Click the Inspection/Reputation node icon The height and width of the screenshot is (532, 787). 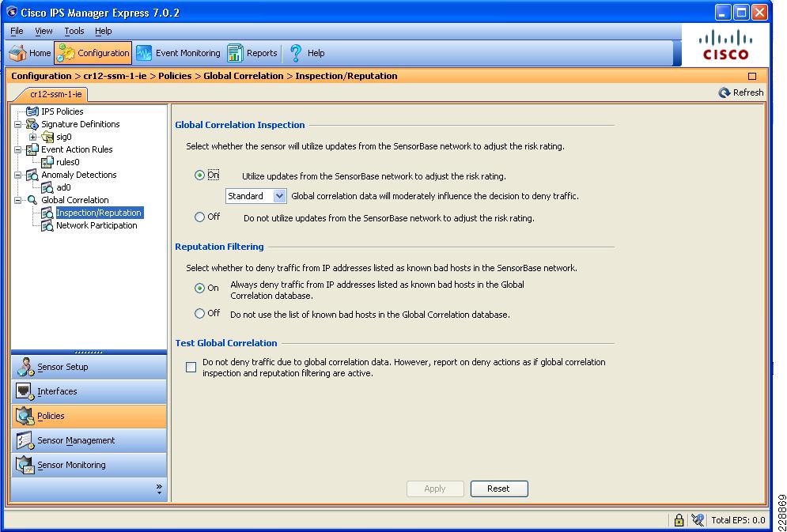(x=47, y=213)
